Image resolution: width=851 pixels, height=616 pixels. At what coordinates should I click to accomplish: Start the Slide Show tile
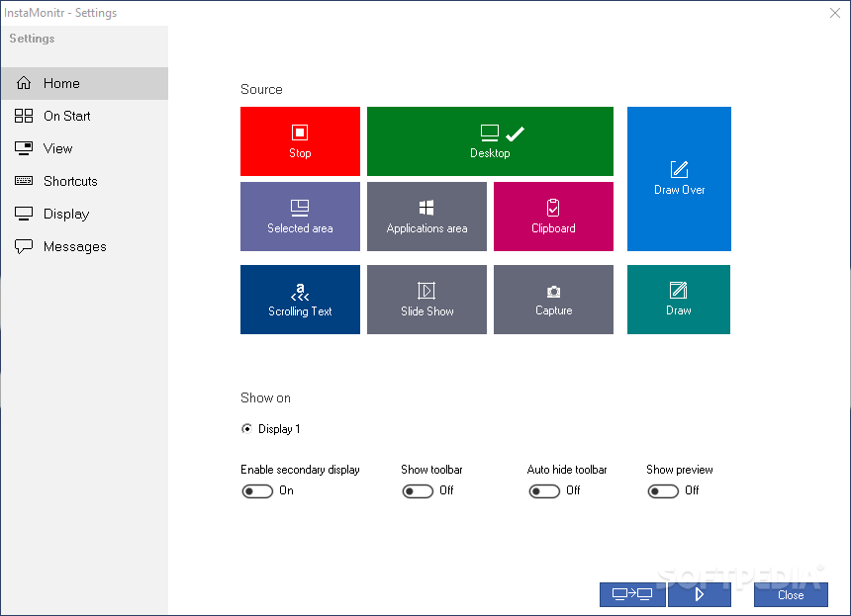(426, 300)
